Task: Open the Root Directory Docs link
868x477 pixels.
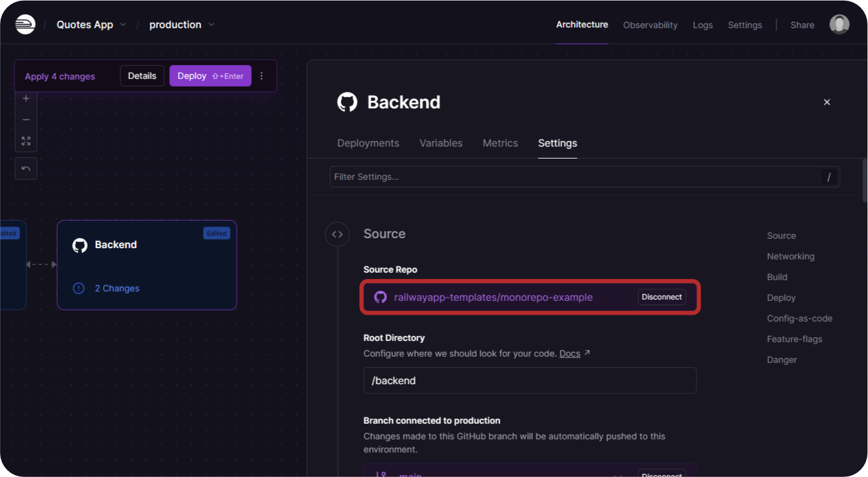Action: pyautogui.click(x=570, y=354)
